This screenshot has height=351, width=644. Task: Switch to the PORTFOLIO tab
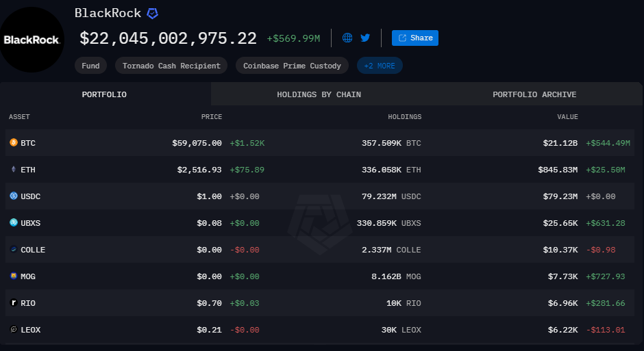pos(104,94)
